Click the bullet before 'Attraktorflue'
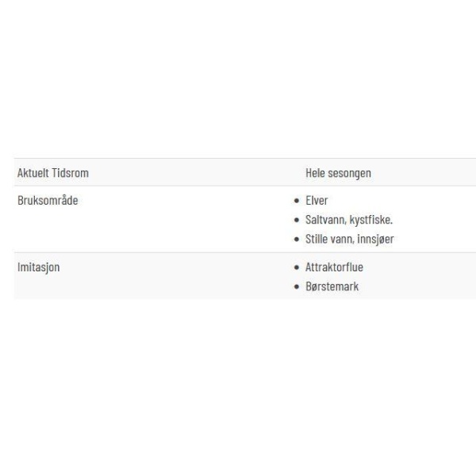The image size is (476, 476). pos(297,267)
